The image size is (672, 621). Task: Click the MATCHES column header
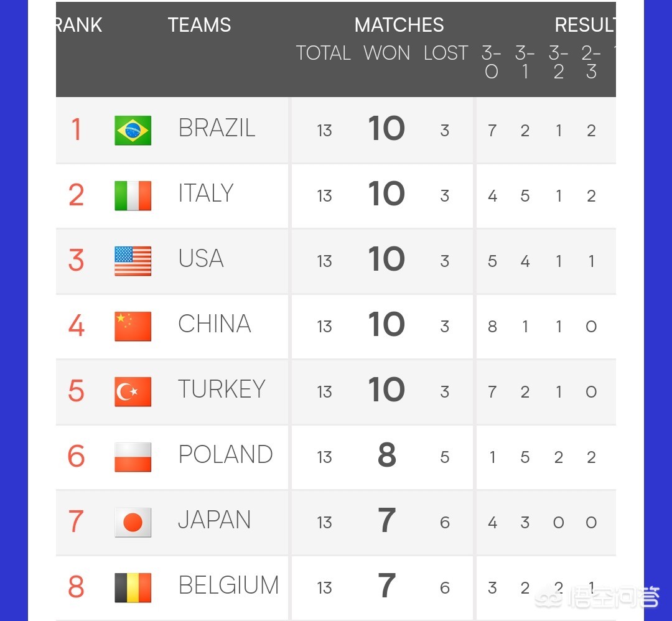399,25
